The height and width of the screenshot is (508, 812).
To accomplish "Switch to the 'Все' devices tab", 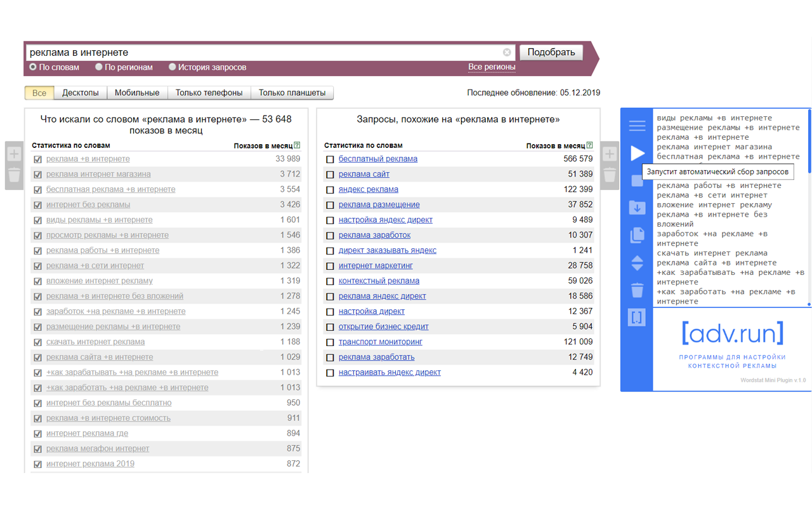I will pos(39,93).
